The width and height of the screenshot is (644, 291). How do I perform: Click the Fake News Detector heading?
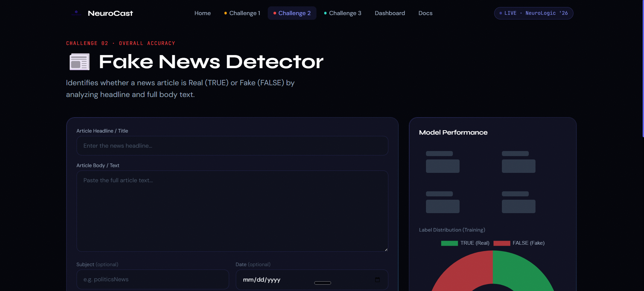tap(211, 62)
